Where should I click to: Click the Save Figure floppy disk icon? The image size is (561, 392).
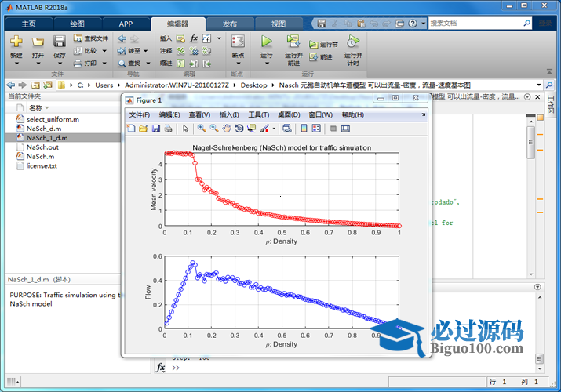click(156, 129)
